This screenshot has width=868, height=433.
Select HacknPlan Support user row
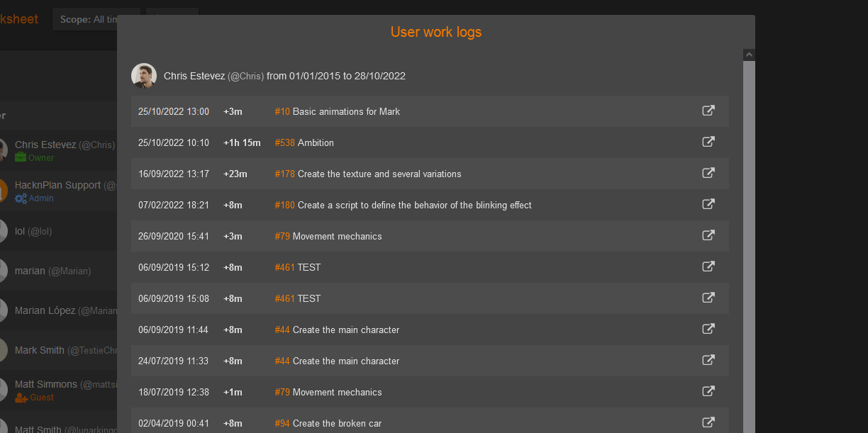(x=57, y=186)
